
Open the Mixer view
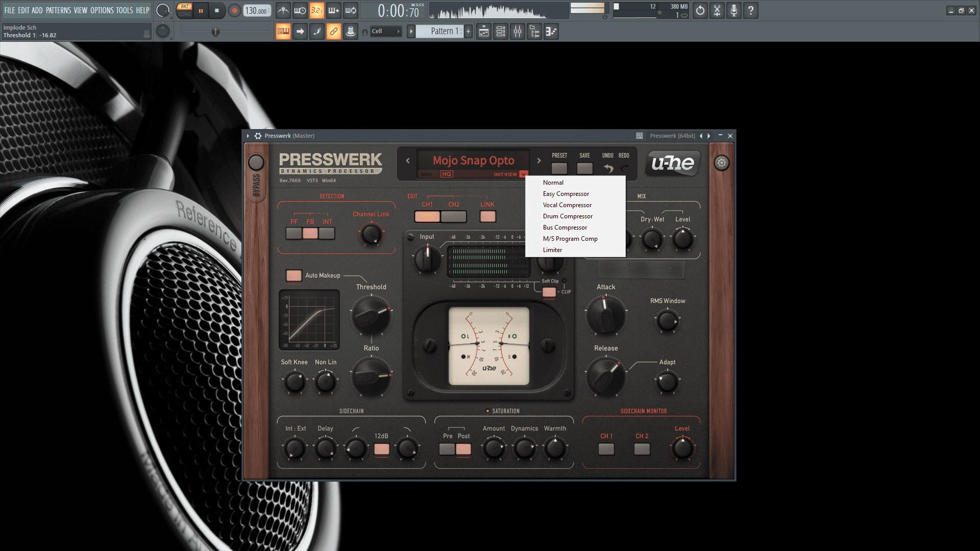(518, 32)
